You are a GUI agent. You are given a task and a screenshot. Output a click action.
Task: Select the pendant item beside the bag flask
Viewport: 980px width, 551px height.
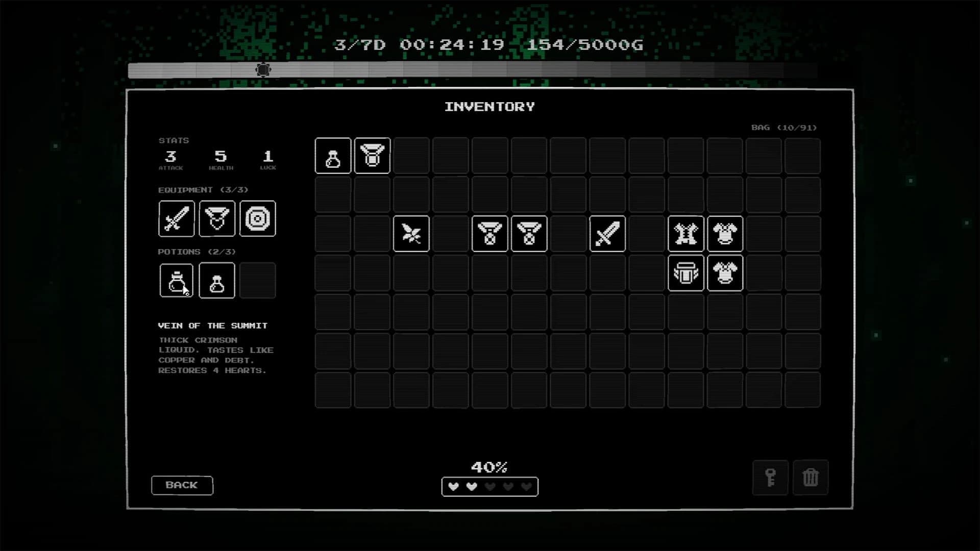[372, 156]
